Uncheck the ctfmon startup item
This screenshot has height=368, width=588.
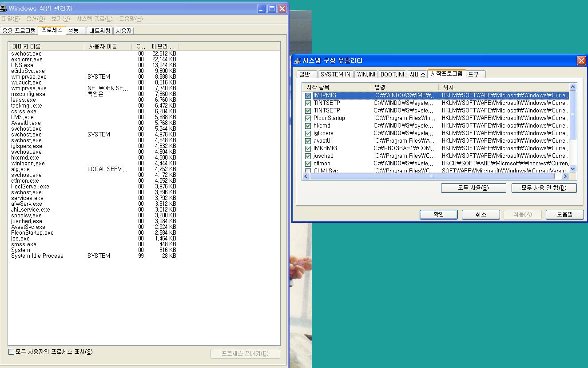308,164
